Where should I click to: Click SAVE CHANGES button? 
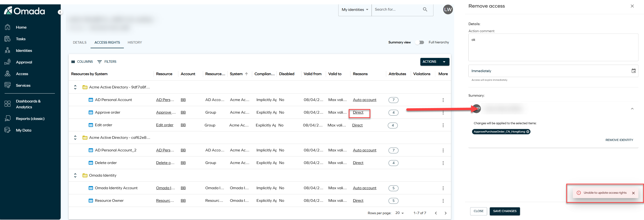[505, 211]
